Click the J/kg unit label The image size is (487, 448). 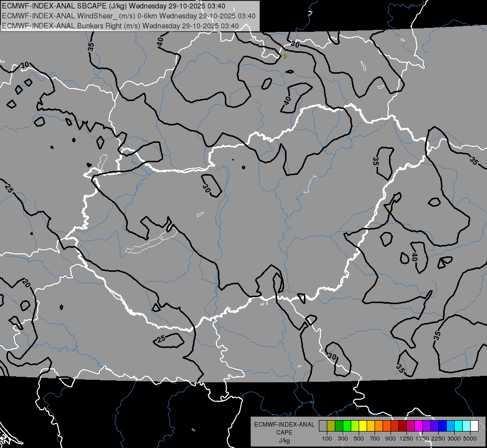(x=284, y=441)
